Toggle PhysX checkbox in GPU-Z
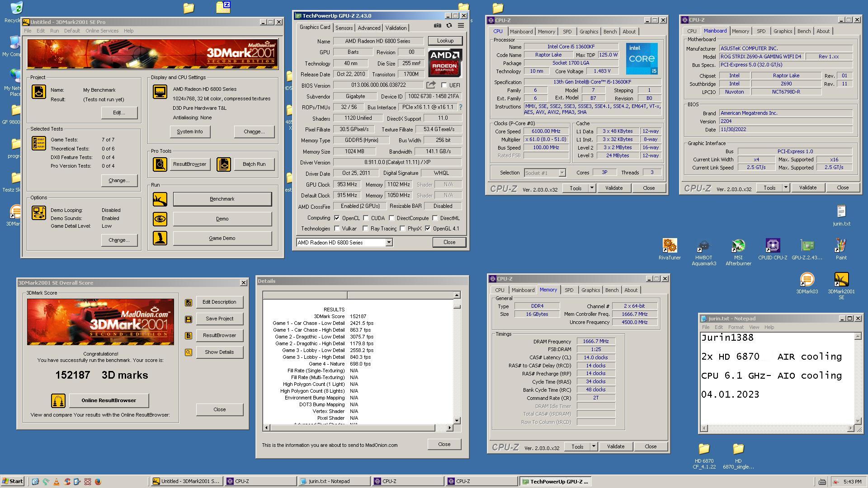The image size is (868, 488). pyautogui.click(x=402, y=229)
